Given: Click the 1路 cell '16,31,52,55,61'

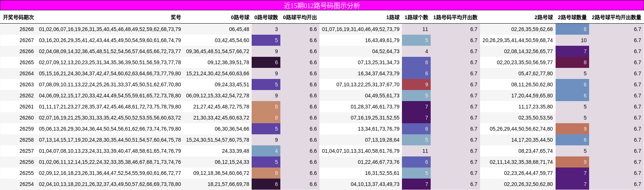Looking at the screenshot, I should (382, 173).
